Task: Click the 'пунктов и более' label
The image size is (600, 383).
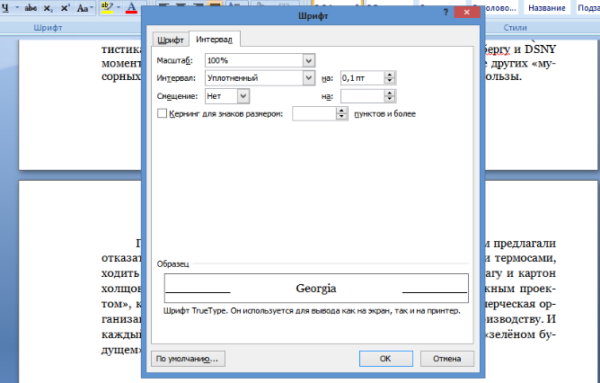Action: coord(385,114)
